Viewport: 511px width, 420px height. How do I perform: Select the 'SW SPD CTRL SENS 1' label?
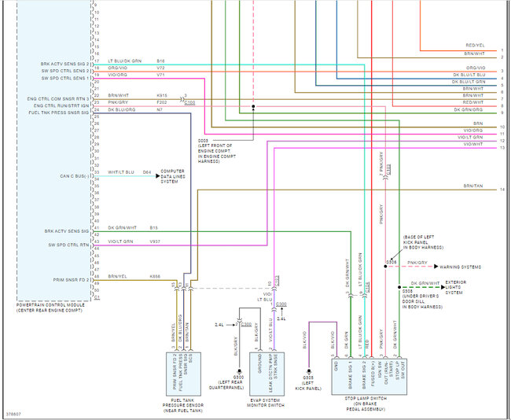[x=65, y=79]
